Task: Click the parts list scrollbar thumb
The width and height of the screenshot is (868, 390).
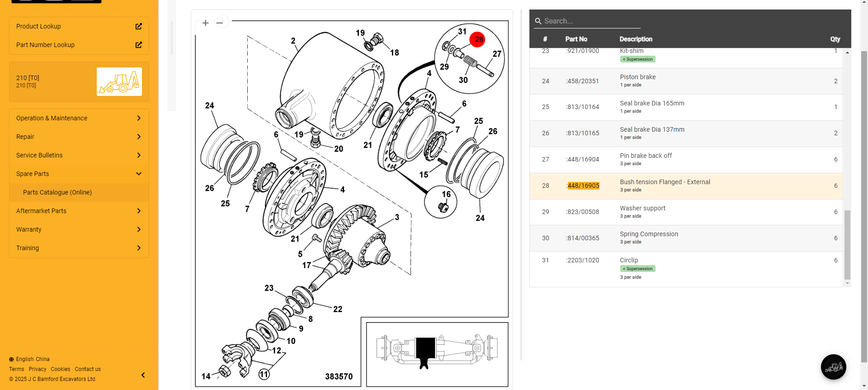Action: click(847, 244)
